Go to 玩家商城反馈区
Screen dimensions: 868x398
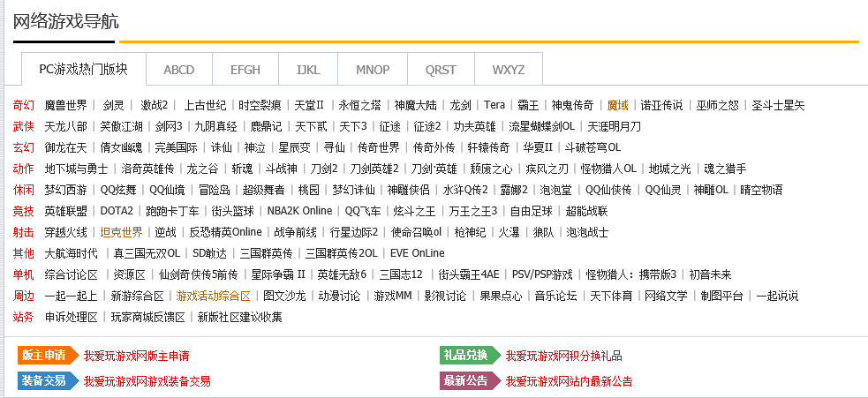pyautogui.click(x=147, y=317)
